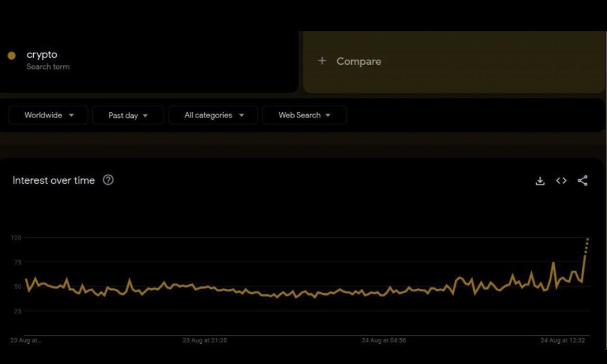Image resolution: width=607 pixels, height=364 pixels.
Task: Open the Web Search type dropdown
Action: [x=305, y=115]
